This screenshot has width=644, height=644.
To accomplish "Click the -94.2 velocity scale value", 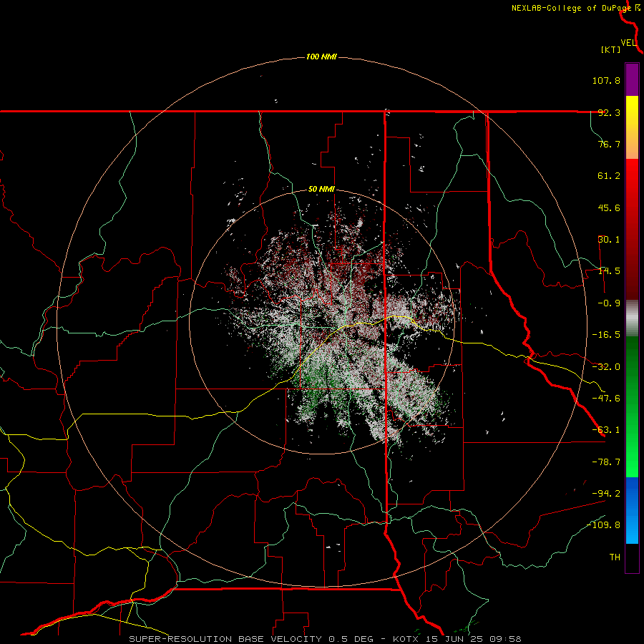I will 606,494.
